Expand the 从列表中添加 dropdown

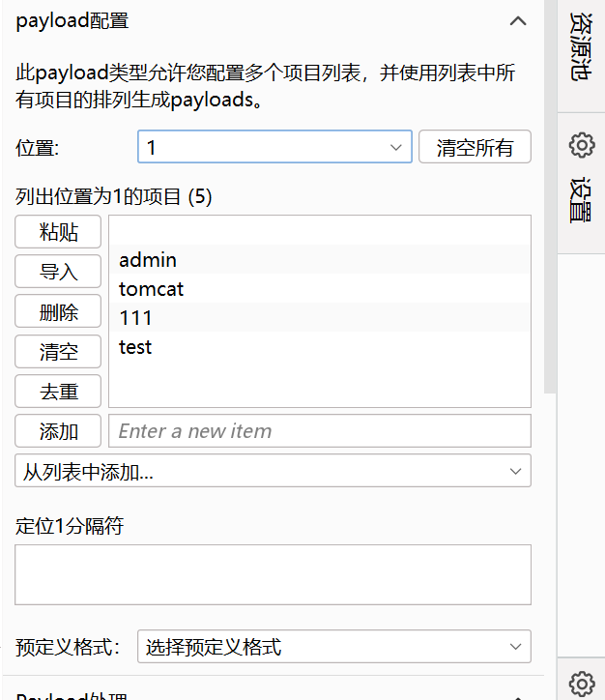pyautogui.click(x=273, y=471)
